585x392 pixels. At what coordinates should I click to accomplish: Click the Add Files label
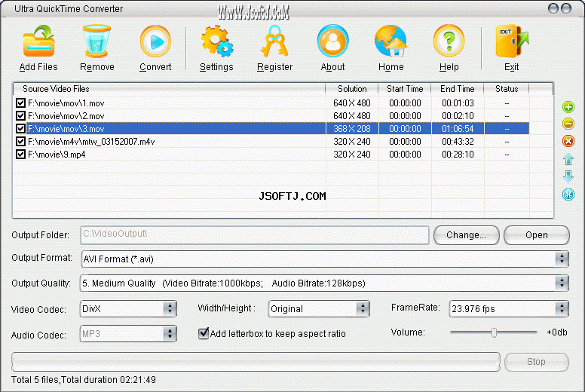38,67
